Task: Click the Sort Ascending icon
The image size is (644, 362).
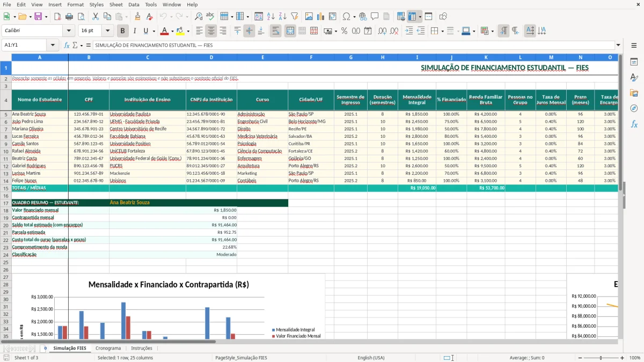Action: point(271,17)
